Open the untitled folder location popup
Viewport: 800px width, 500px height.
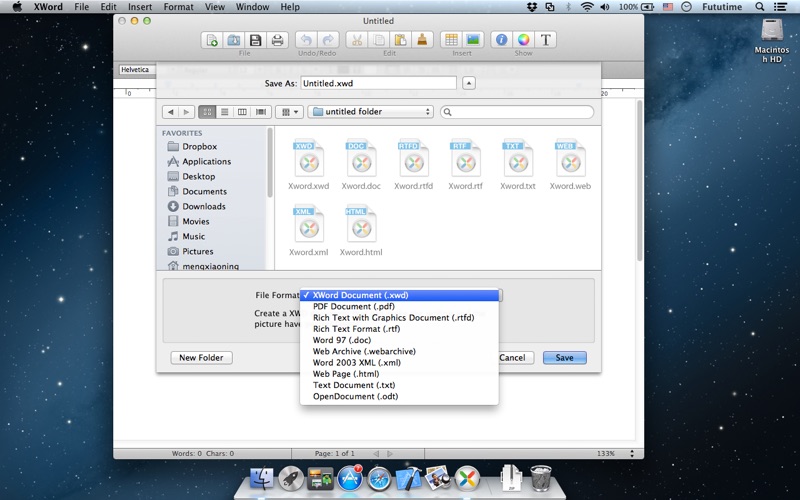pyautogui.click(x=370, y=112)
